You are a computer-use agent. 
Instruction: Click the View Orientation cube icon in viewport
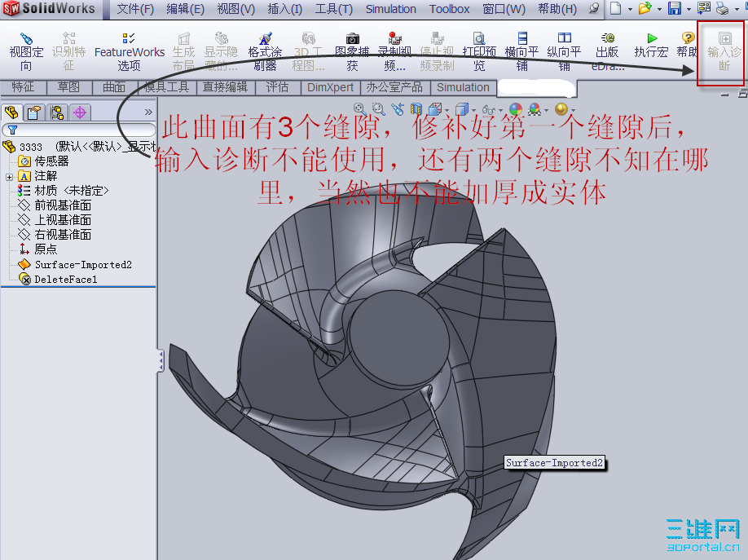(435, 109)
